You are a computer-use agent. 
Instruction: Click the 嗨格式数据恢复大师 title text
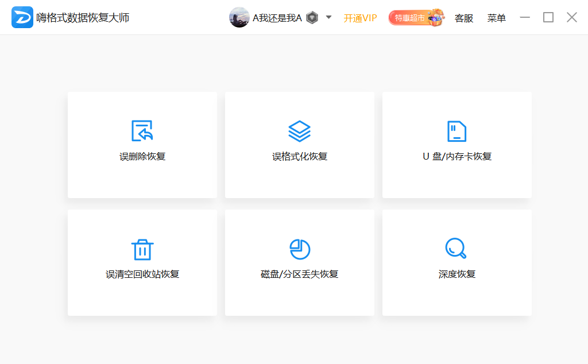[x=83, y=18]
